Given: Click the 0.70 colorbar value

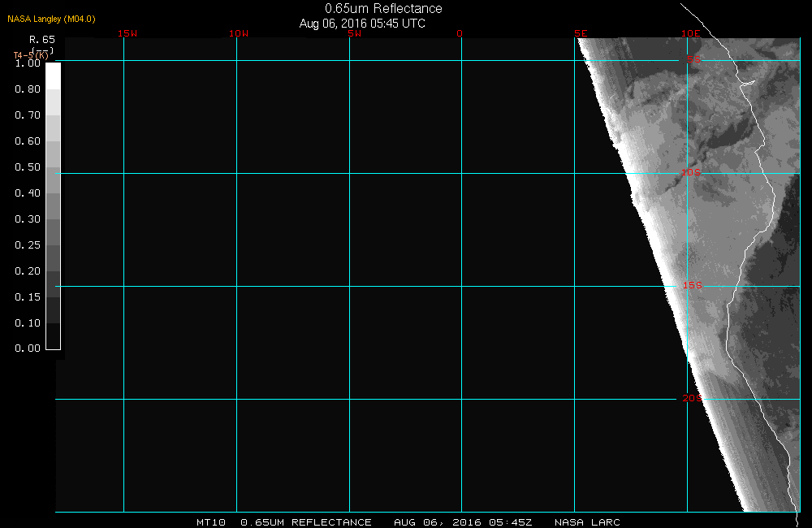Looking at the screenshot, I should click(x=28, y=115).
